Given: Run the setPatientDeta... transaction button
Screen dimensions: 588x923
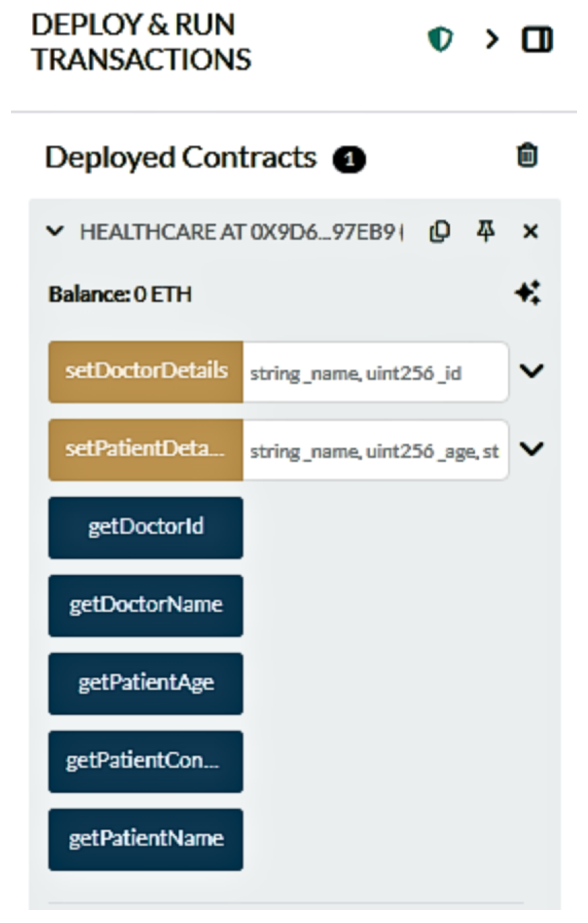Looking at the screenshot, I should 146,450.
